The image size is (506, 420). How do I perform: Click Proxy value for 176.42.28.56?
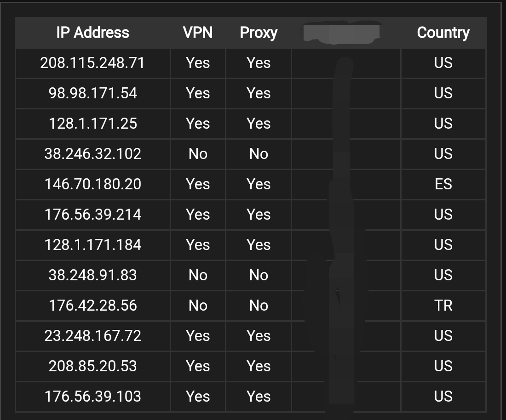tap(259, 305)
